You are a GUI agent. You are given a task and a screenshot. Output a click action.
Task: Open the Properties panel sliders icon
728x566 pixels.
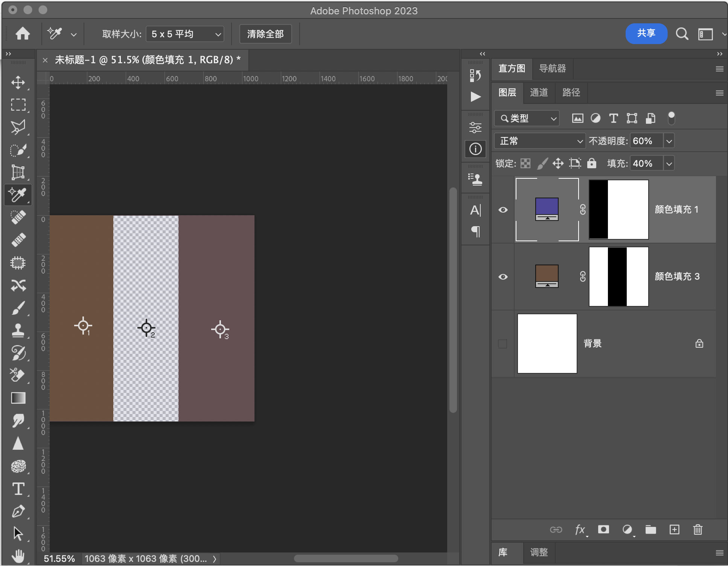coord(475,128)
